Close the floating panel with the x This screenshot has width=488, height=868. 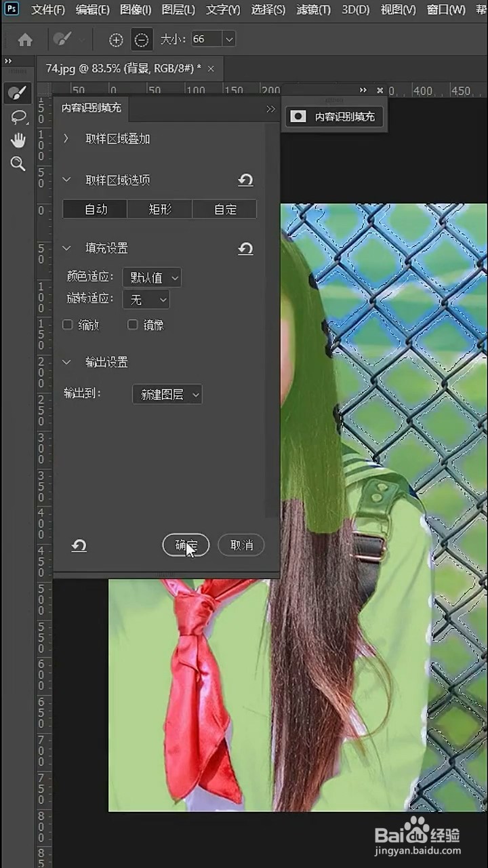(380, 90)
